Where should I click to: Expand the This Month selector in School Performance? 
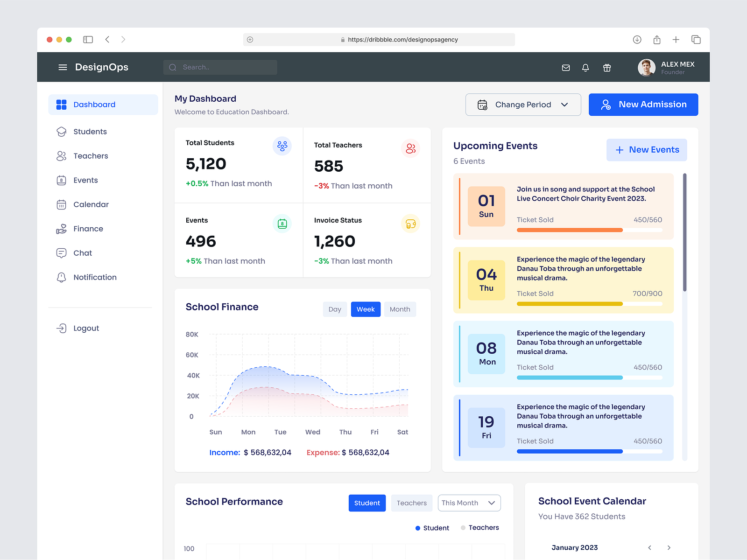point(469,503)
